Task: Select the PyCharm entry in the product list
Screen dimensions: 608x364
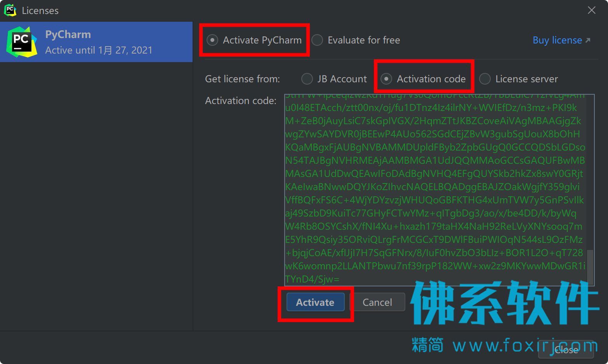Action: click(96, 42)
